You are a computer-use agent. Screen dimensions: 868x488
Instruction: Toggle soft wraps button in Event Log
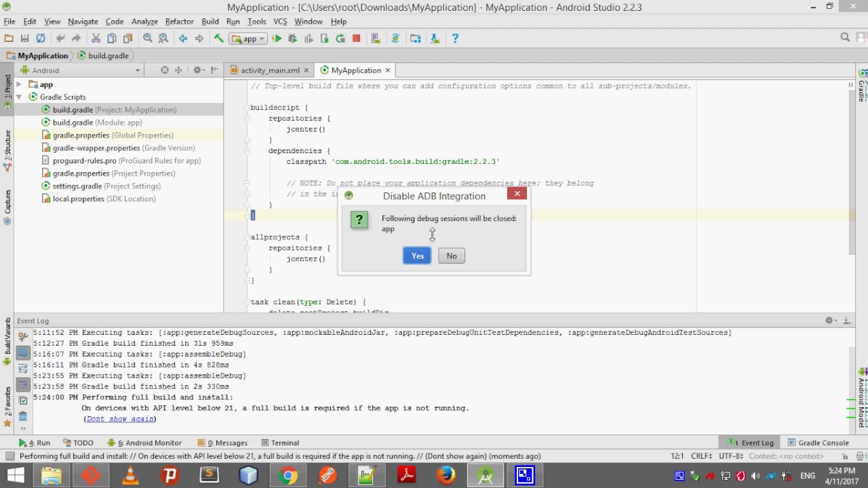[22, 369]
